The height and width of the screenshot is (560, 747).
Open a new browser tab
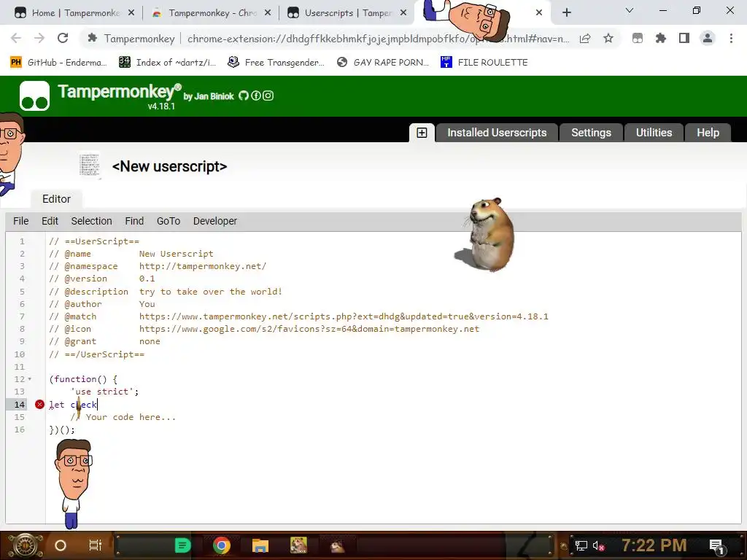click(566, 13)
